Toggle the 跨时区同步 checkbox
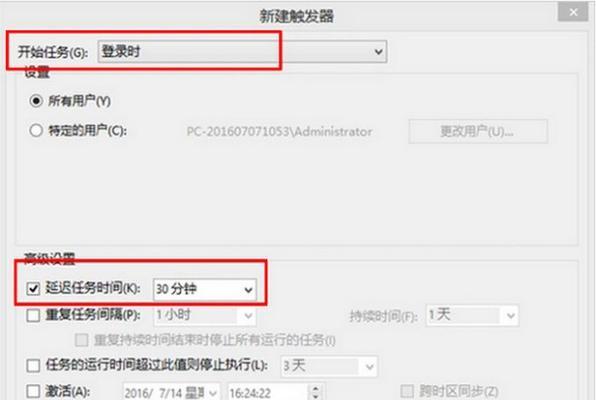 coord(407,391)
